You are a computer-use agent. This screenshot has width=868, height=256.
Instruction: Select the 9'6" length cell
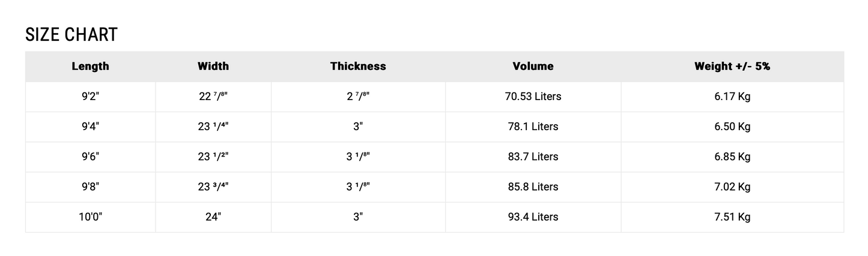90,156
